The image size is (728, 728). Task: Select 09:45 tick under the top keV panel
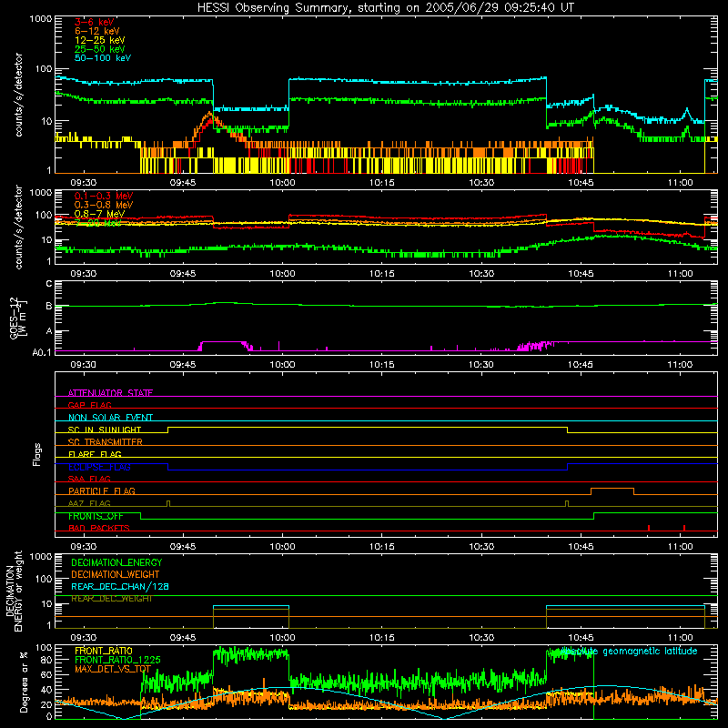[x=183, y=183]
